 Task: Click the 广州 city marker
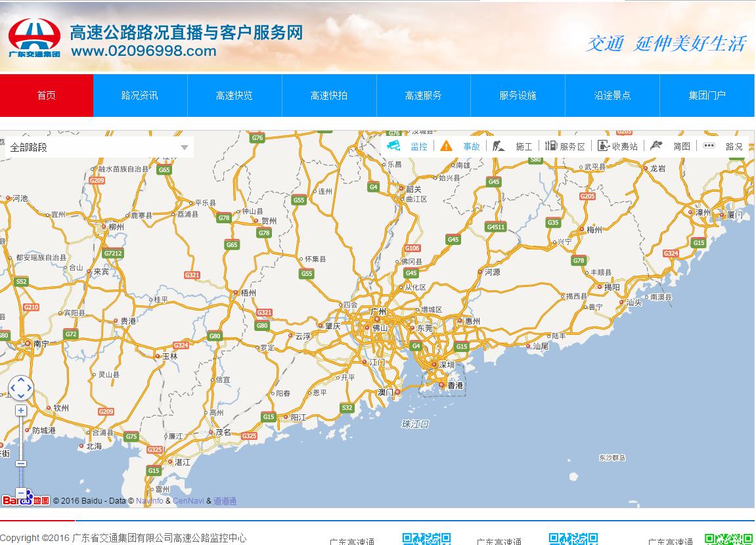[x=377, y=319]
